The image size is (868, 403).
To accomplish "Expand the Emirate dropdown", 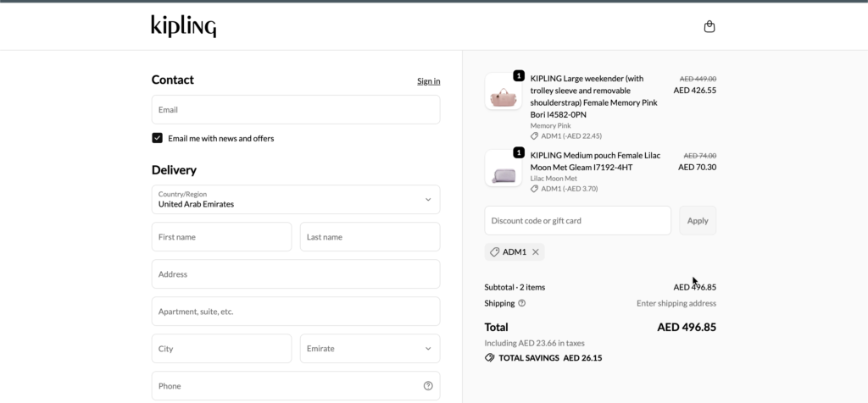I will (x=370, y=348).
